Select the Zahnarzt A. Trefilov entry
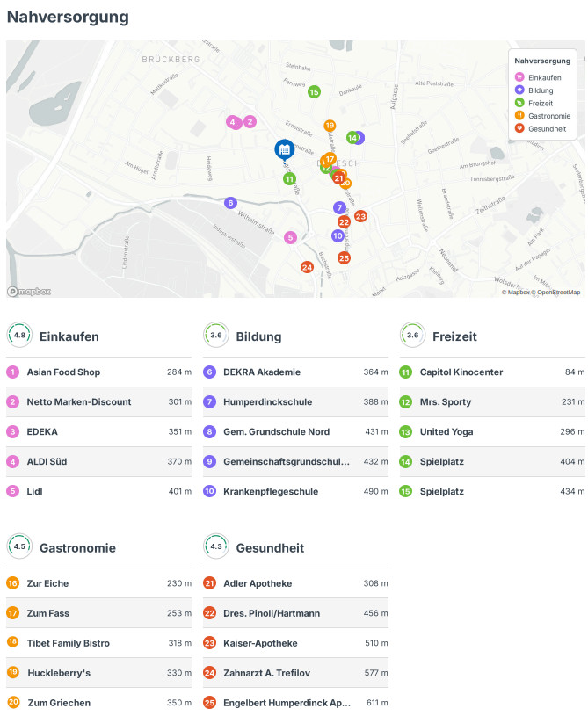 295,673
